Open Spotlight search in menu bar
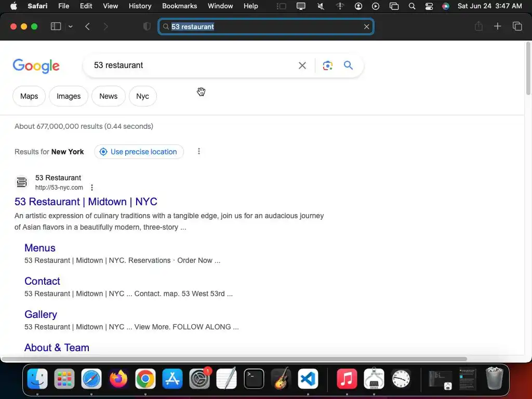This screenshot has height=399, width=532. coord(412,6)
